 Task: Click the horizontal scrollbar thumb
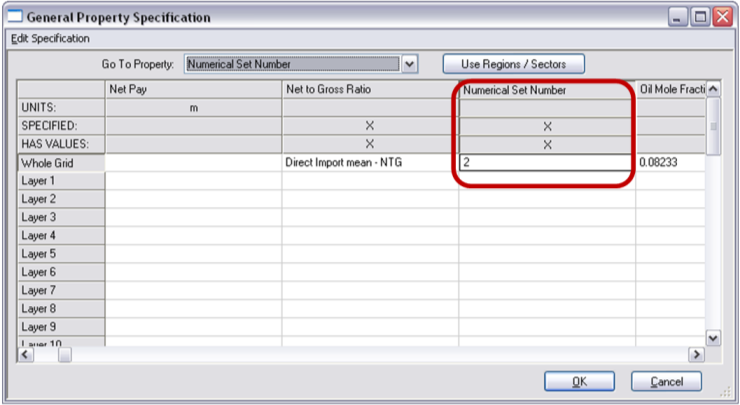tap(65, 354)
